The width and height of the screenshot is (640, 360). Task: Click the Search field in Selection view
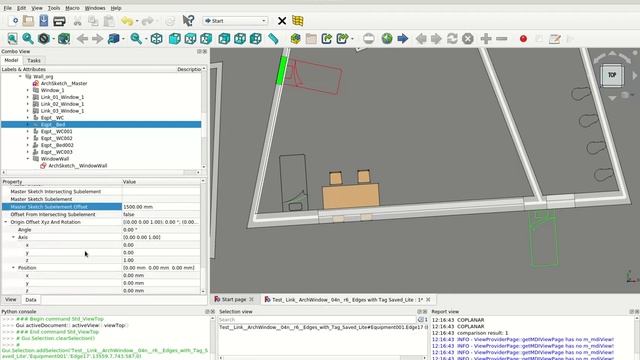pos(317,320)
